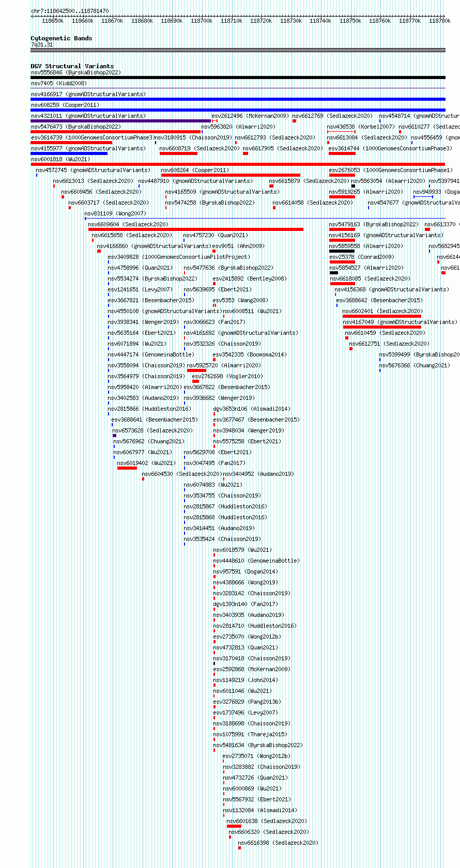This screenshot has width=460, height=868.
Task: Select the purple bar beneath nsv4321011
Action: tap(121, 121)
